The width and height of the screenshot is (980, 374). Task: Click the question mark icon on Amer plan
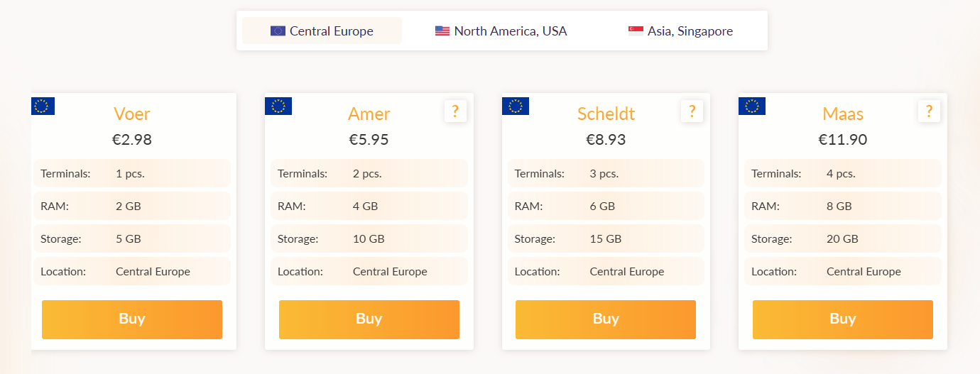click(455, 111)
